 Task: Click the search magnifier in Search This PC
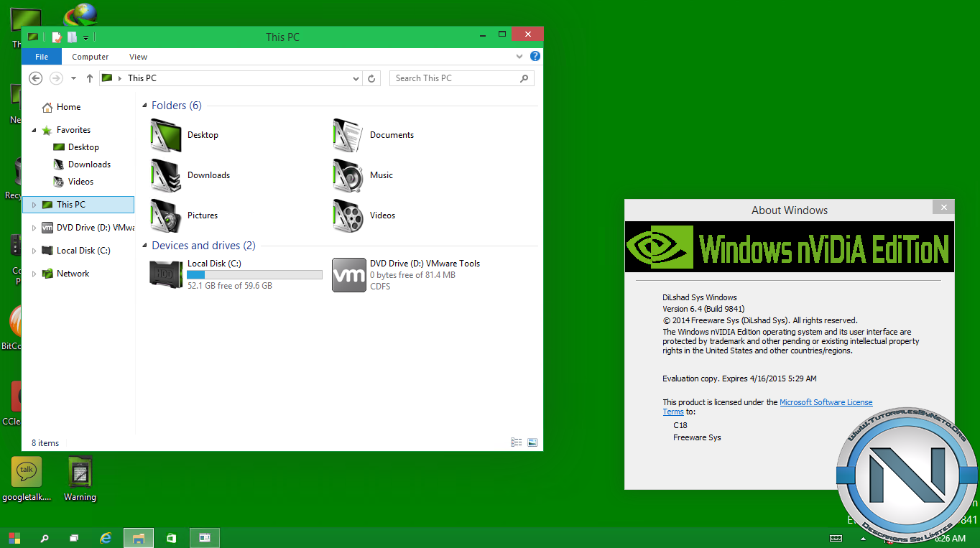[524, 78]
